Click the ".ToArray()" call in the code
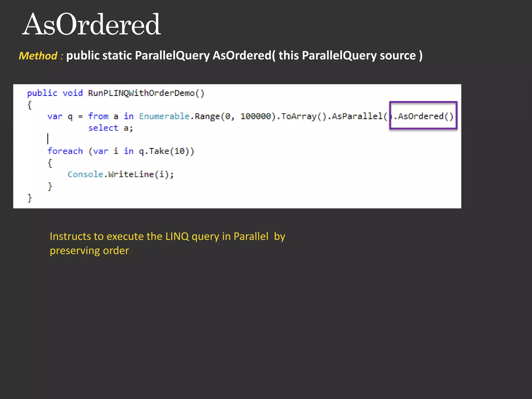The image size is (532, 399). [302, 116]
